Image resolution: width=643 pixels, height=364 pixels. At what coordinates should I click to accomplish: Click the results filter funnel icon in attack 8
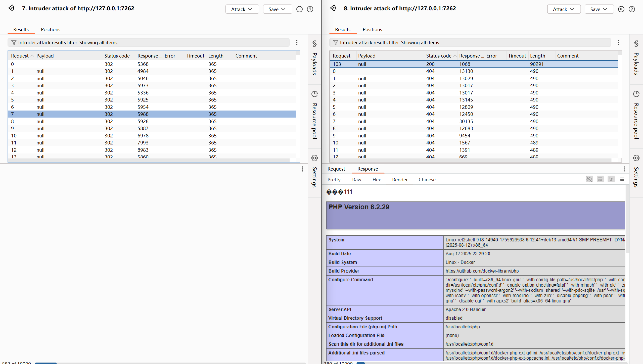[335, 42]
